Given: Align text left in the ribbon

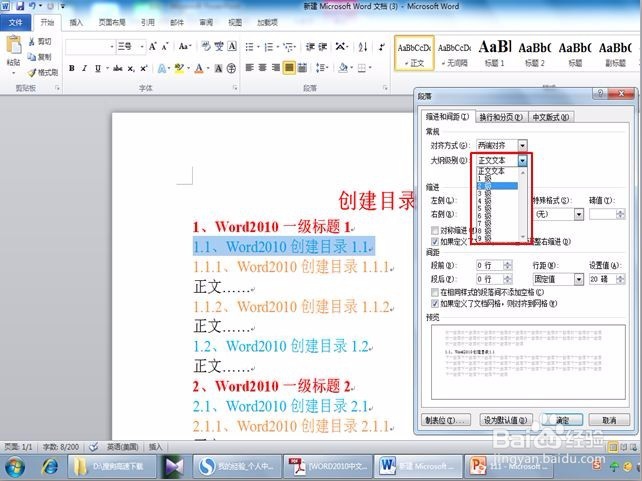Looking at the screenshot, I should [249, 68].
